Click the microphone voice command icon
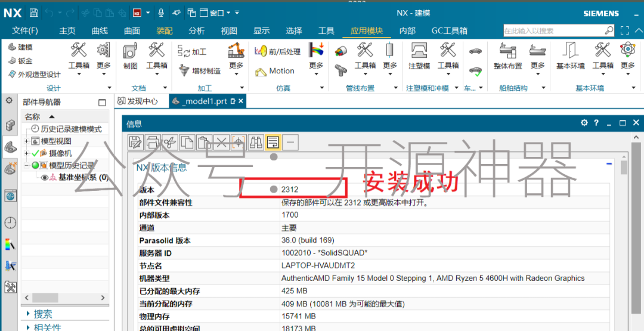 [161, 13]
